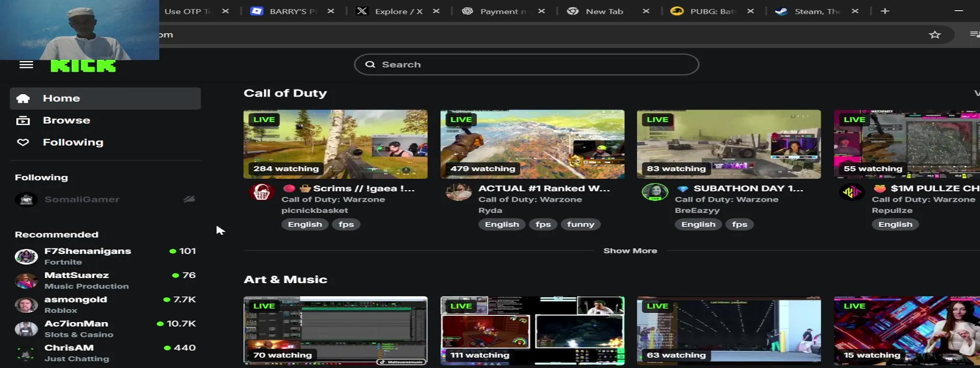Click ChrisAM avatar
980x368 pixels.
click(26, 353)
